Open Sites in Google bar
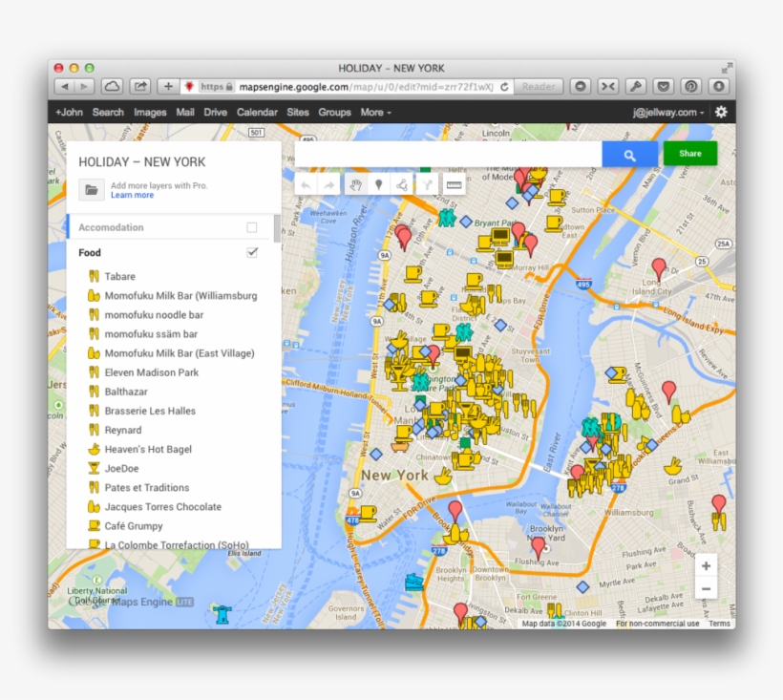Screen dimensions: 783x700 [298, 113]
